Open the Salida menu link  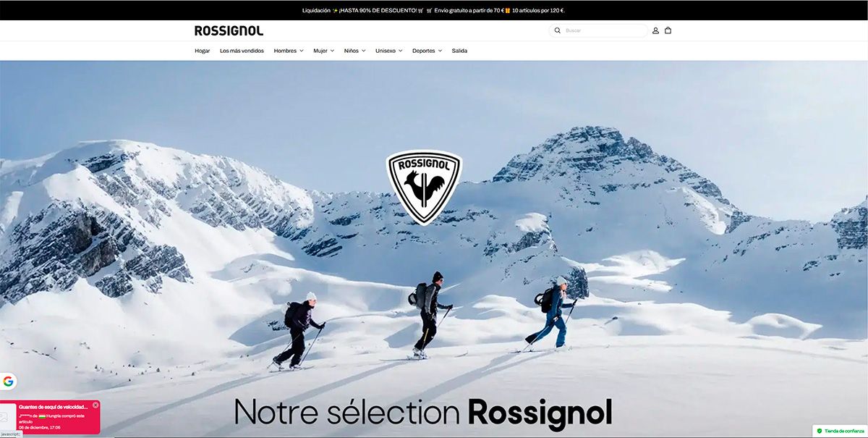[459, 51]
